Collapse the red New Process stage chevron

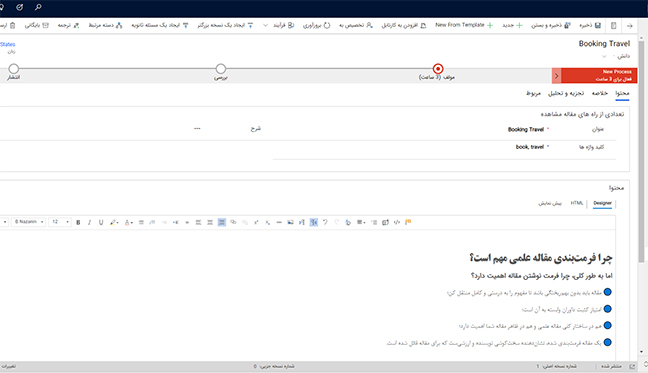coord(556,76)
